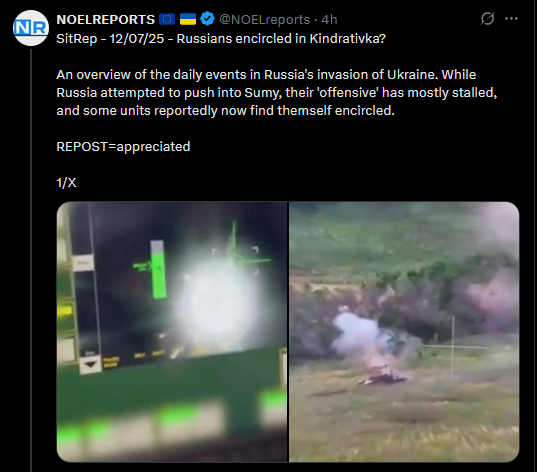The image size is (537, 472).
Task: Open the three-dot more options menu
Action: [511, 18]
